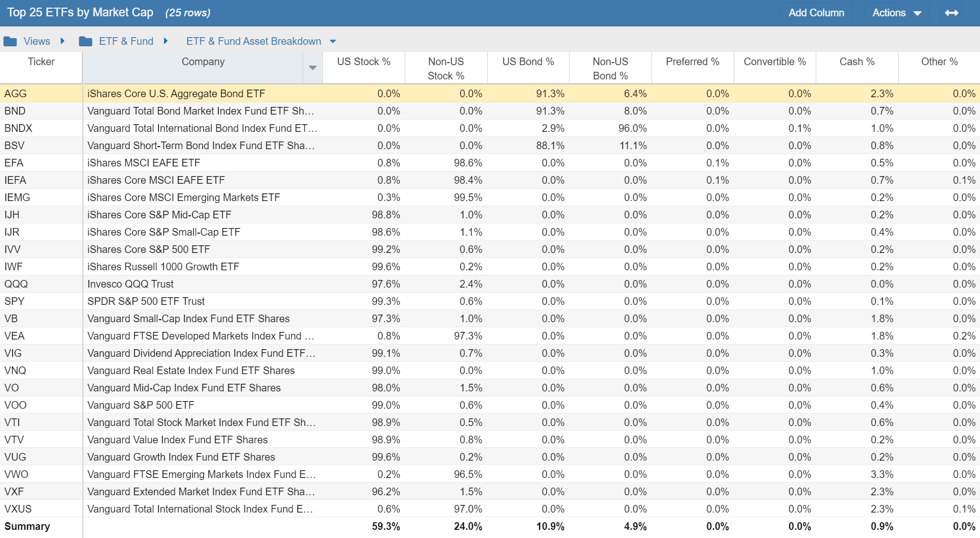Image resolution: width=980 pixels, height=538 pixels.
Task: Select the VXUS ticker cell
Action: tap(41, 509)
